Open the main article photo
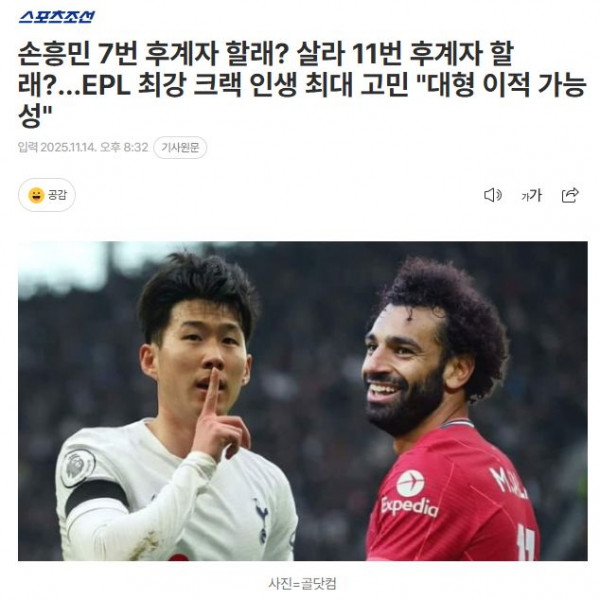This screenshot has width=600, height=600. click(x=303, y=401)
